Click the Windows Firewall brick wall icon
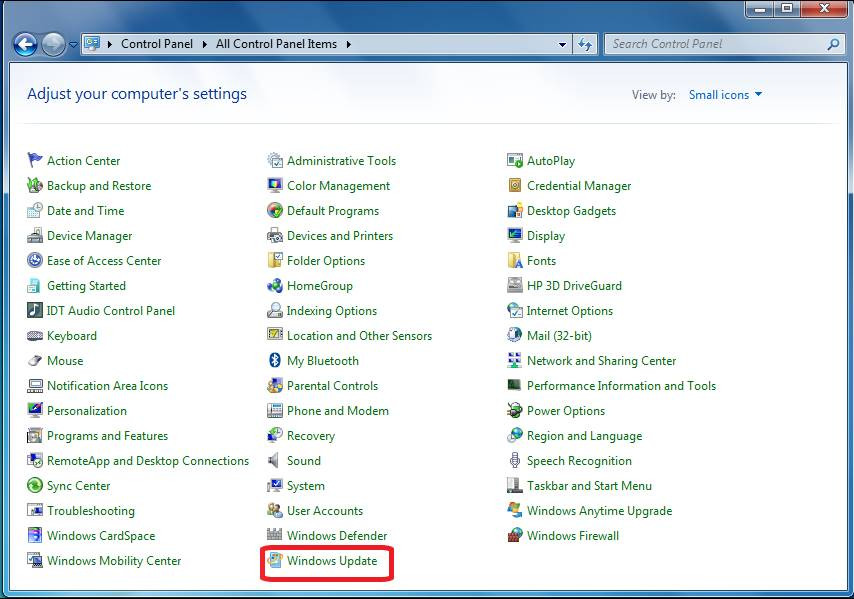854x599 pixels. [515, 535]
